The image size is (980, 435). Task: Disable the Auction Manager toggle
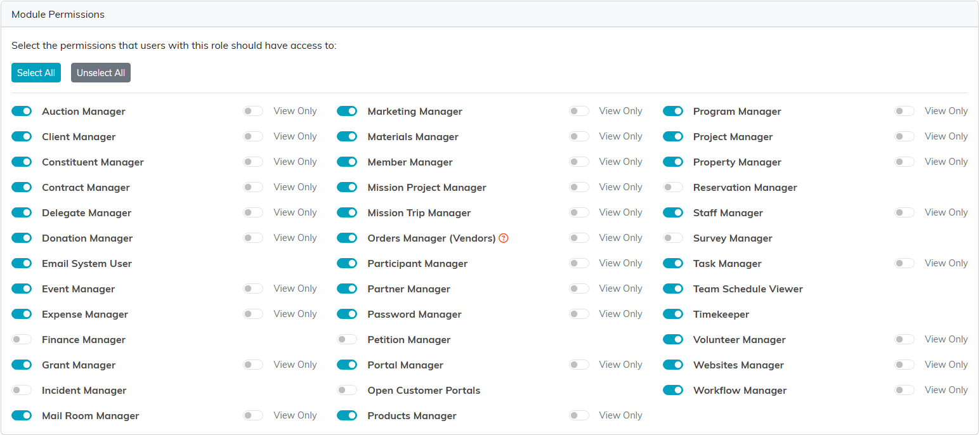click(x=22, y=112)
